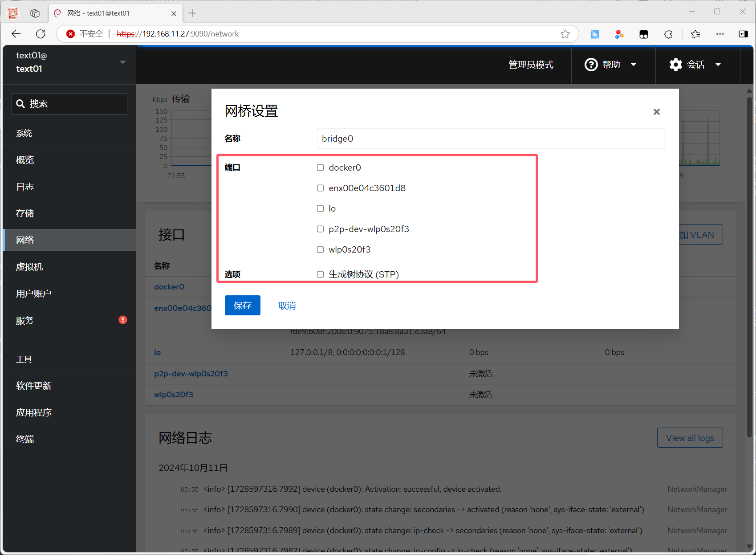The height and width of the screenshot is (555, 756).
Task: Expand the 帮助 help dropdown
Action: (x=610, y=65)
